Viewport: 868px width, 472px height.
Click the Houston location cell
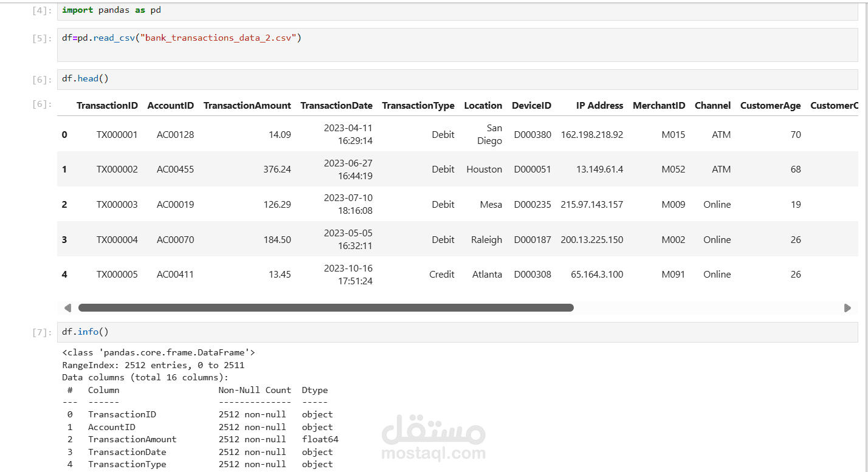pos(484,169)
